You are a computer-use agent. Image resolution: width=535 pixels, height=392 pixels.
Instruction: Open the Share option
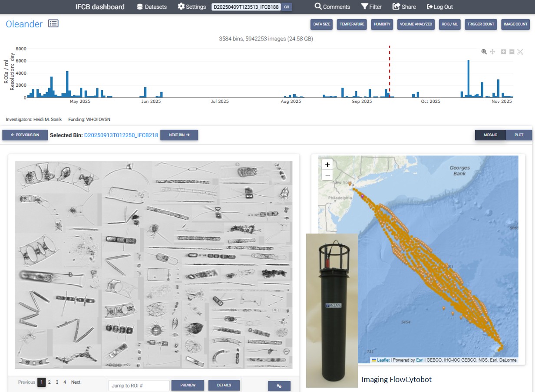click(x=404, y=7)
